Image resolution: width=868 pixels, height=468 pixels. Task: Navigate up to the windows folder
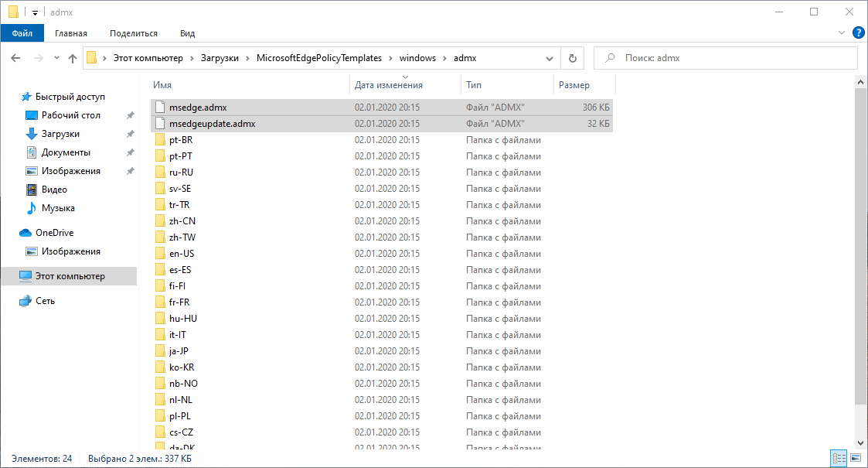(x=73, y=57)
